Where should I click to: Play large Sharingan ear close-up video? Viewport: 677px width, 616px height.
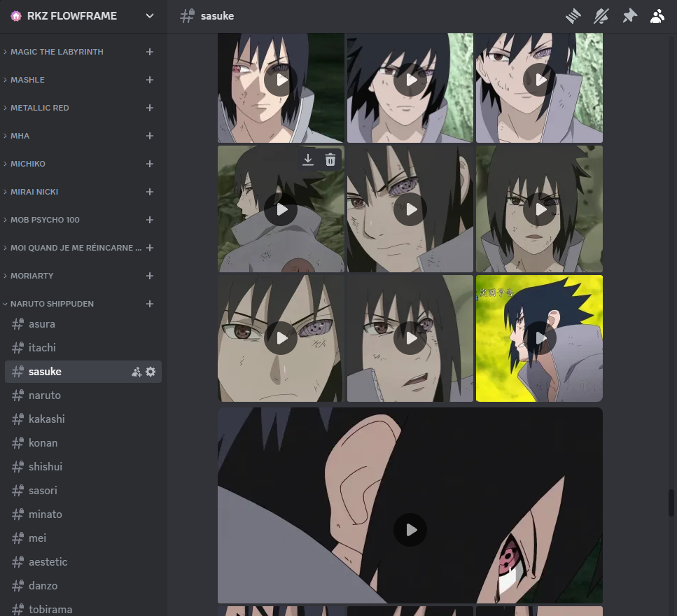[410, 530]
